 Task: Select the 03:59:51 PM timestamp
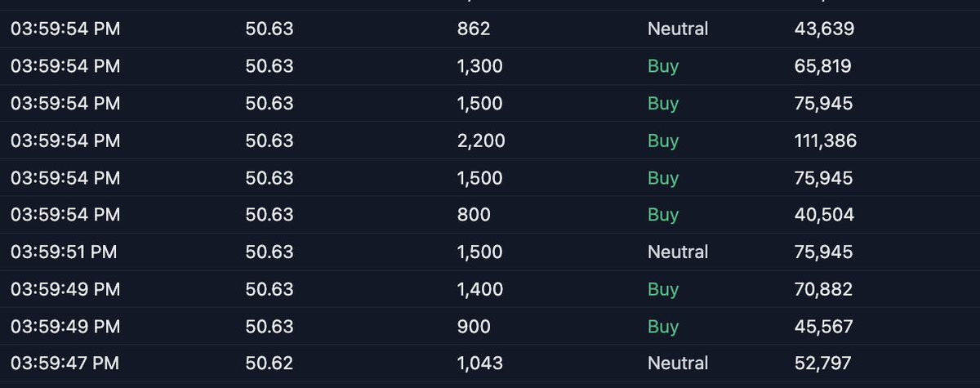click(64, 252)
